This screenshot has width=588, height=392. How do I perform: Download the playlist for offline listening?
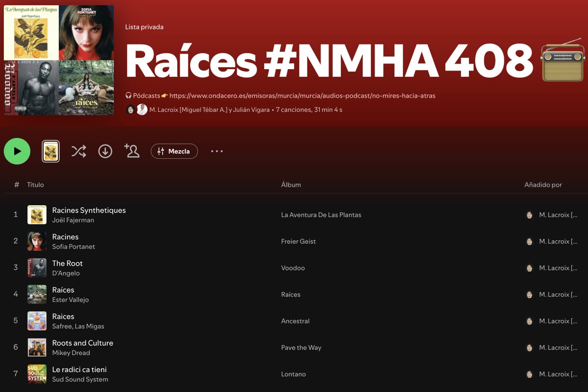[x=105, y=151]
